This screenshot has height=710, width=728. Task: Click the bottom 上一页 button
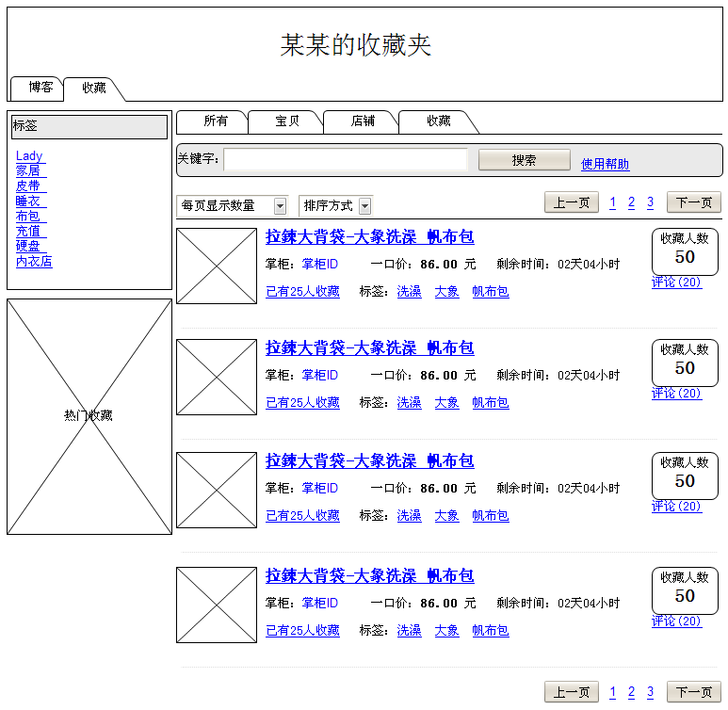pos(572,692)
